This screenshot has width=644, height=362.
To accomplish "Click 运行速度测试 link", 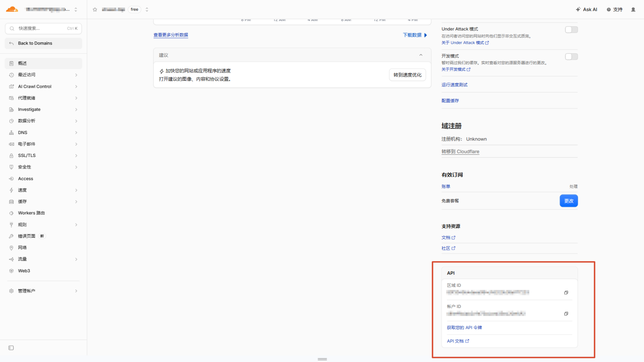I will click(454, 85).
